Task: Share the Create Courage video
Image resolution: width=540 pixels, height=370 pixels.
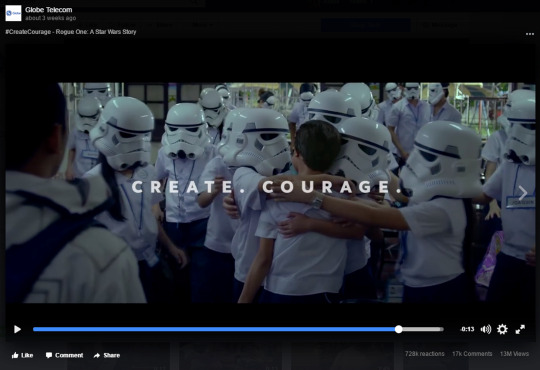Action: click(x=107, y=355)
